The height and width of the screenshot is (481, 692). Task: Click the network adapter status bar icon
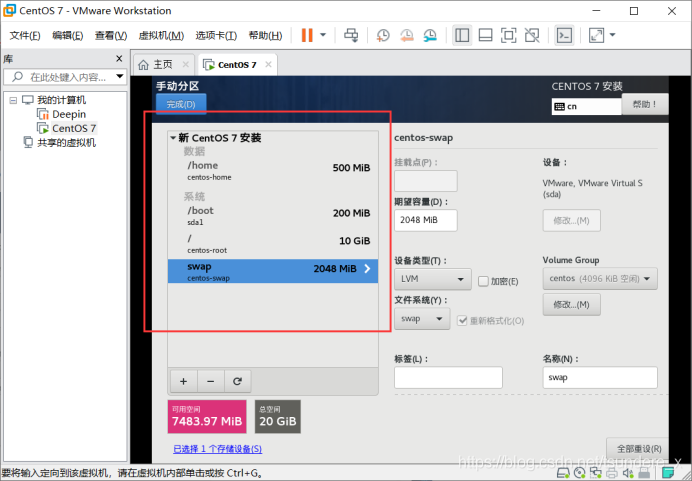pyautogui.click(x=596, y=473)
